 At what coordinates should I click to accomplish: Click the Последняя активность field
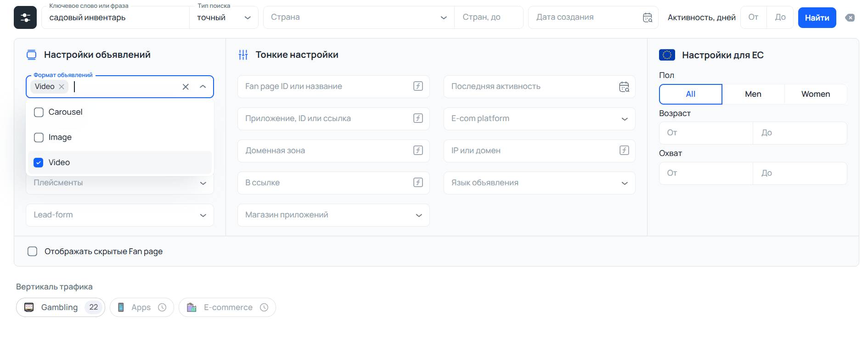540,87
